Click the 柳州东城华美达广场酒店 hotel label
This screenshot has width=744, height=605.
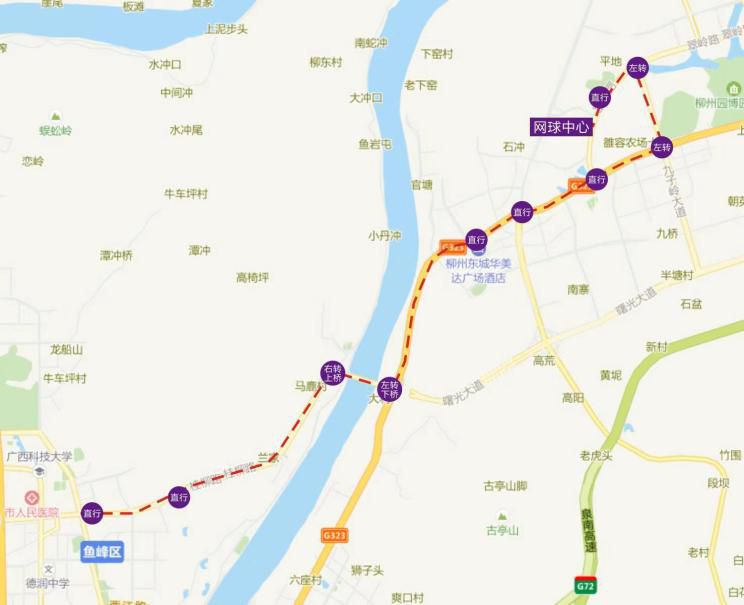478,270
